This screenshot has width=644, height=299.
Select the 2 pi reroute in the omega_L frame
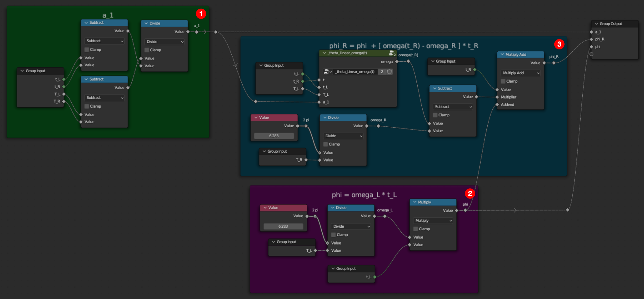(x=315, y=216)
